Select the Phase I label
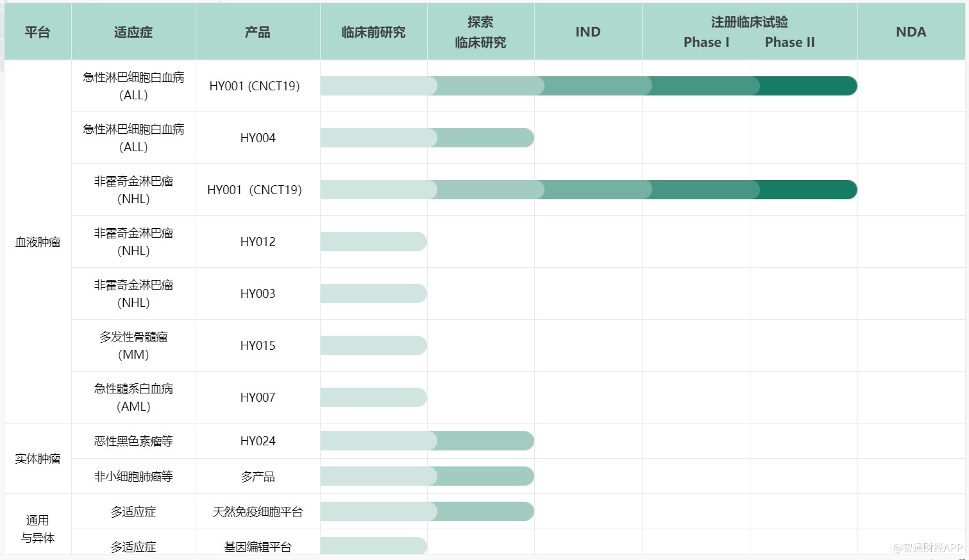 coord(705,42)
